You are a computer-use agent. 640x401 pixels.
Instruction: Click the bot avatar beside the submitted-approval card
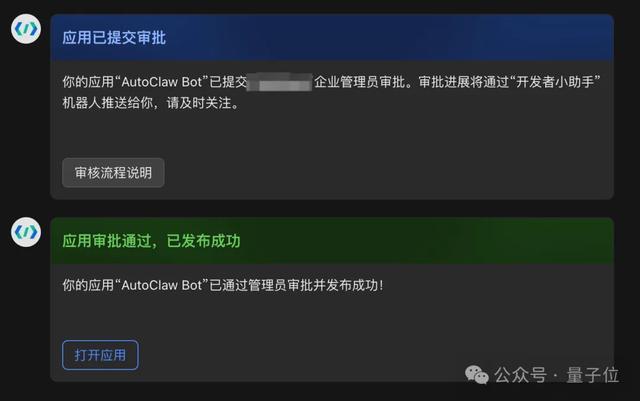click(26, 29)
